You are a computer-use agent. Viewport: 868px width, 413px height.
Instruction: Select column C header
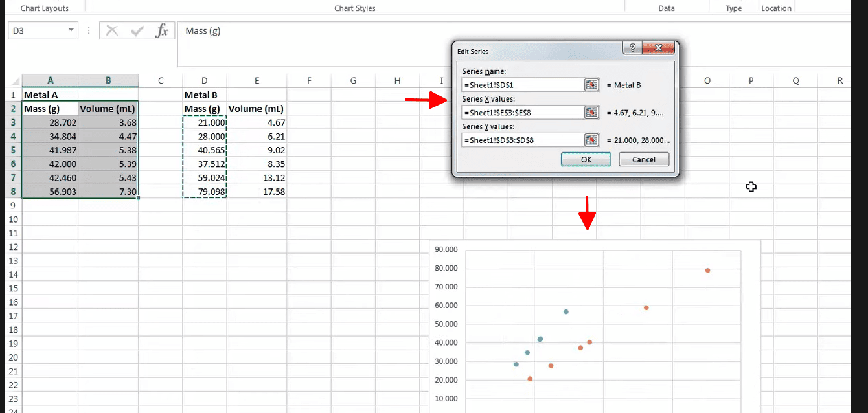(160, 80)
